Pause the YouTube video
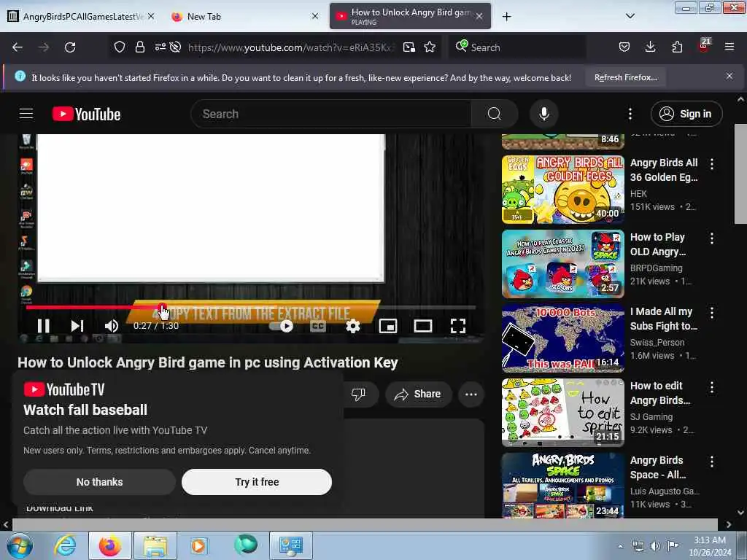 tap(43, 326)
